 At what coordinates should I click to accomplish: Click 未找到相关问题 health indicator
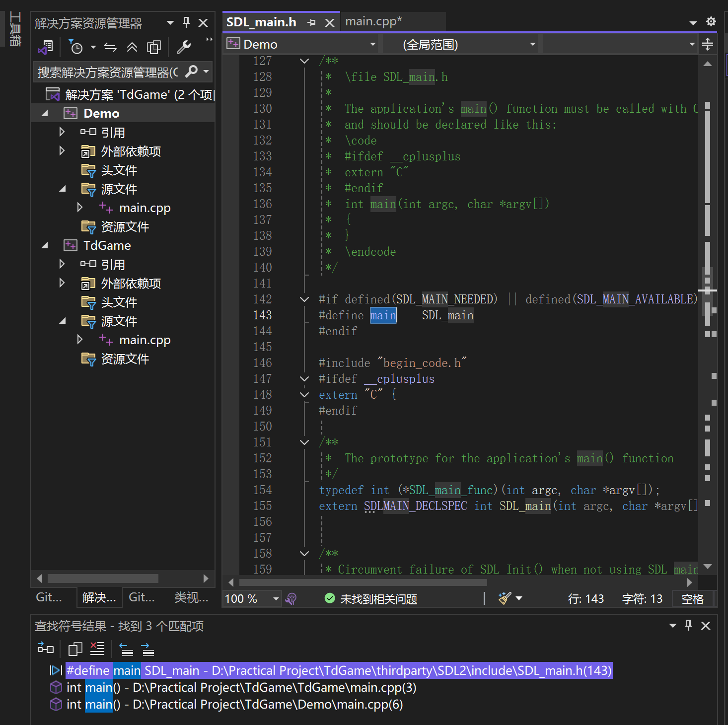coord(370,599)
